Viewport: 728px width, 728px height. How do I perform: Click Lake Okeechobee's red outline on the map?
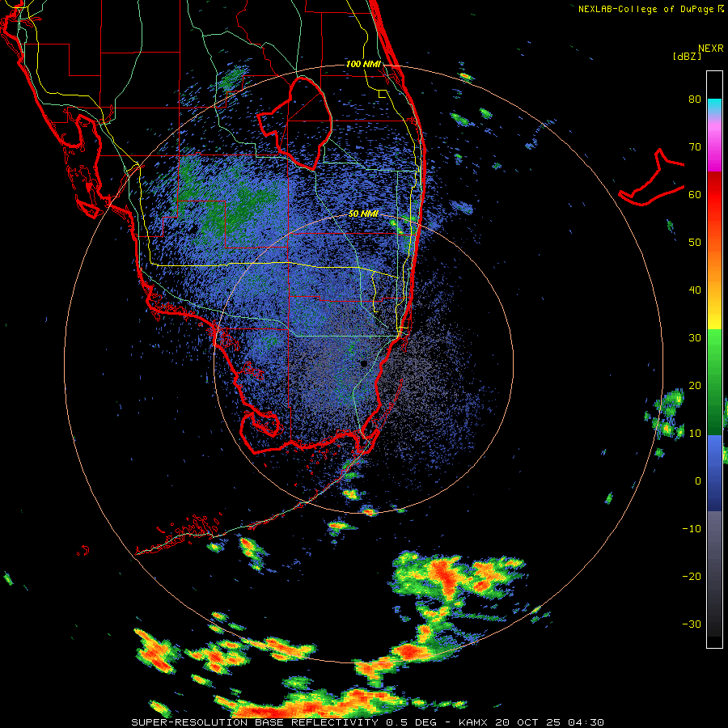point(296,123)
